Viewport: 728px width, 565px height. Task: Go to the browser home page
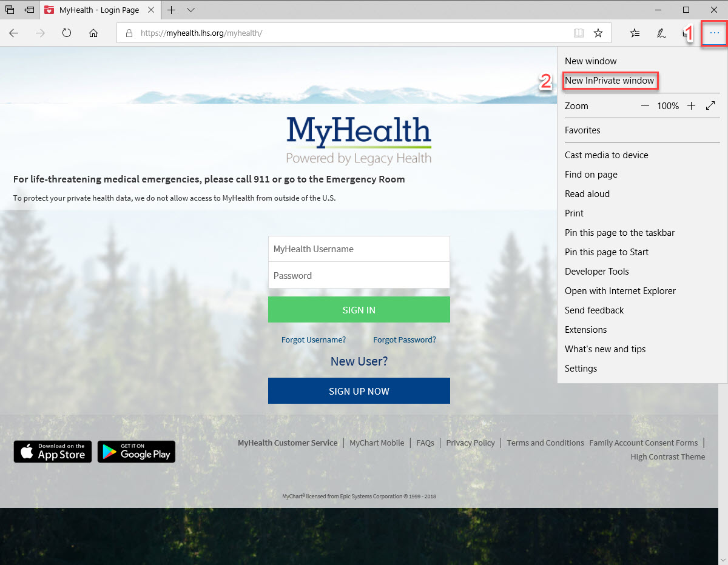coord(93,33)
